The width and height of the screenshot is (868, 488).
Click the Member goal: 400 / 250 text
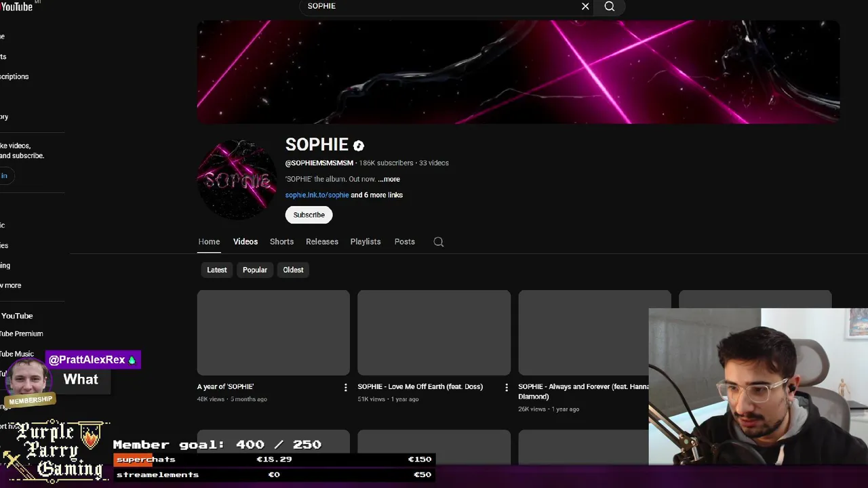[217, 445]
